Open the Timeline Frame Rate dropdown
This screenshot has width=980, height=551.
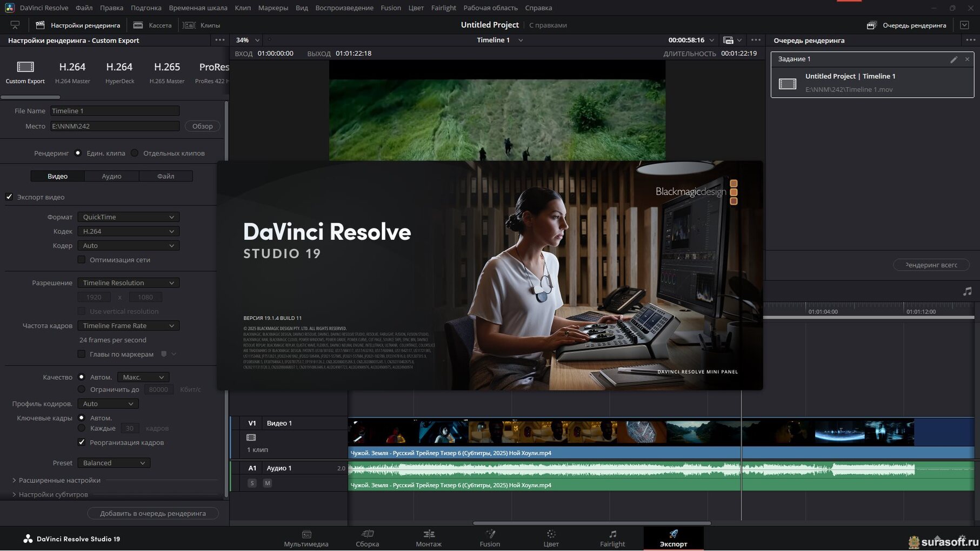[x=128, y=326]
